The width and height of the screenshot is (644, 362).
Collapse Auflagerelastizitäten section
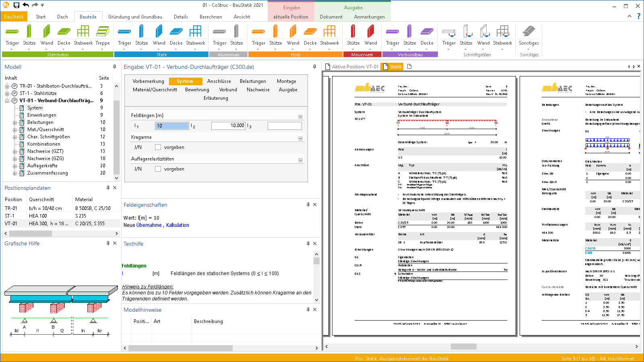click(300, 160)
